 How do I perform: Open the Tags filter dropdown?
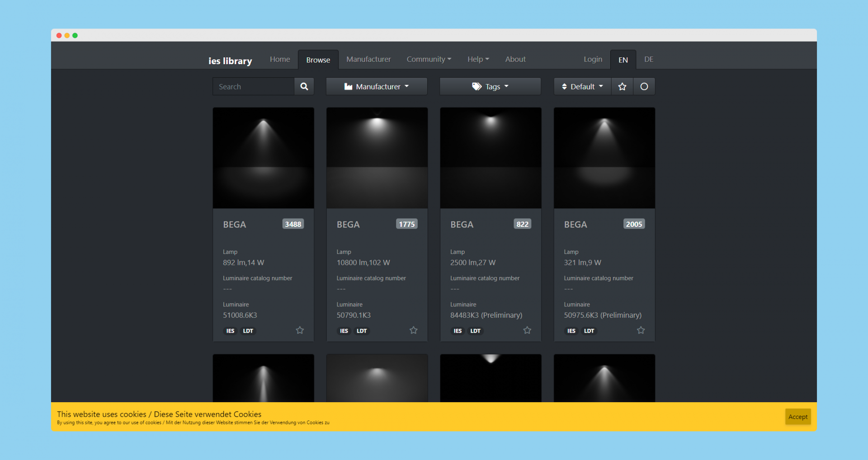coord(490,86)
